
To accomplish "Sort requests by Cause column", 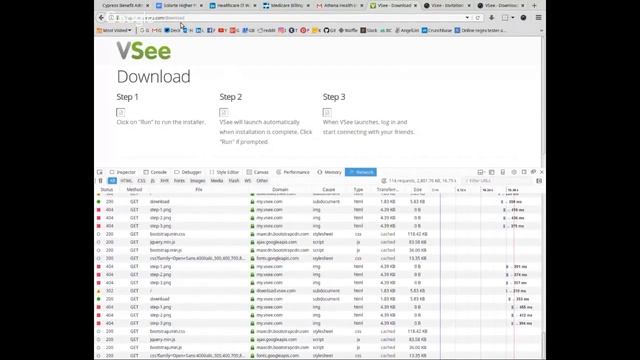I will 329,190.
